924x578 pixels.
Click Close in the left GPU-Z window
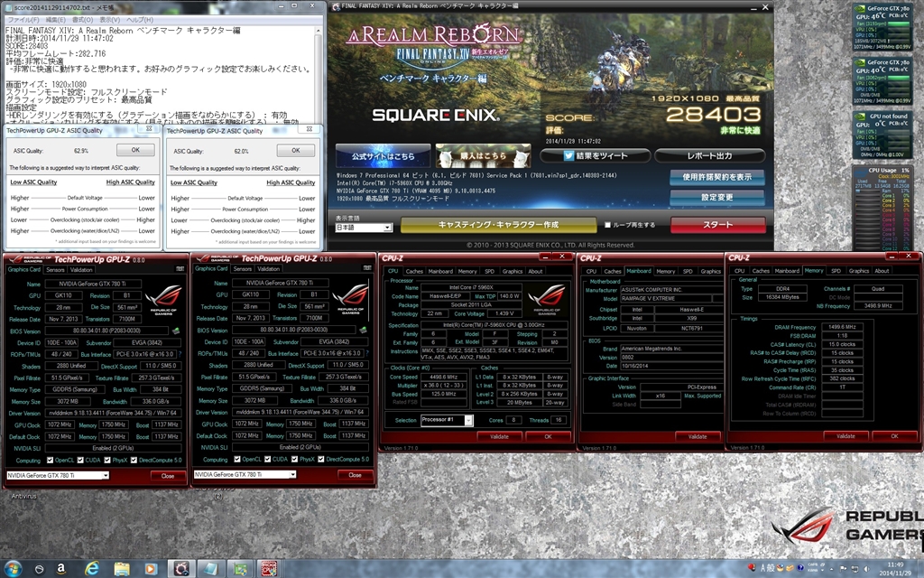pyautogui.click(x=168, y=475)
